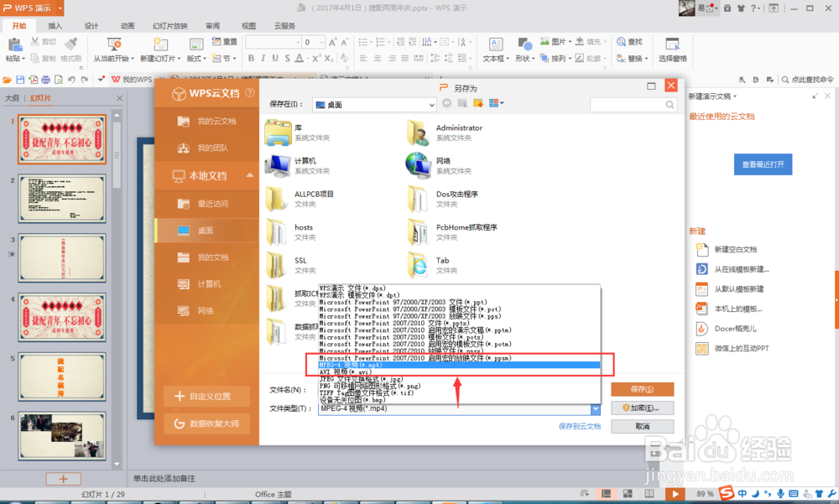
Task: Select the 大纲 outline panel tab
Action: tap(12, 98)
